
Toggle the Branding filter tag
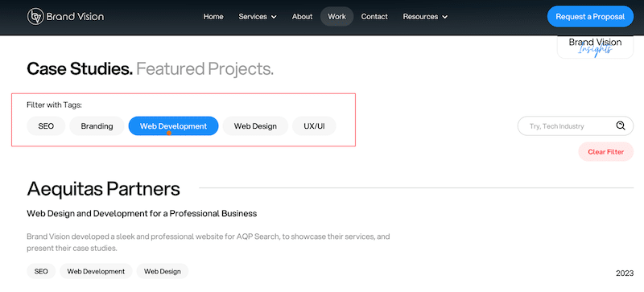97,126
